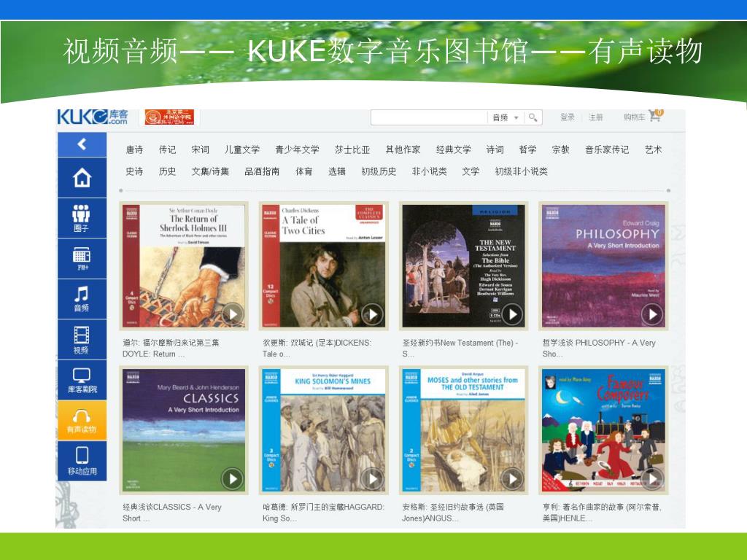Open title link 狄更斯: 双城记 (足本)

click(x=317, y=348)
